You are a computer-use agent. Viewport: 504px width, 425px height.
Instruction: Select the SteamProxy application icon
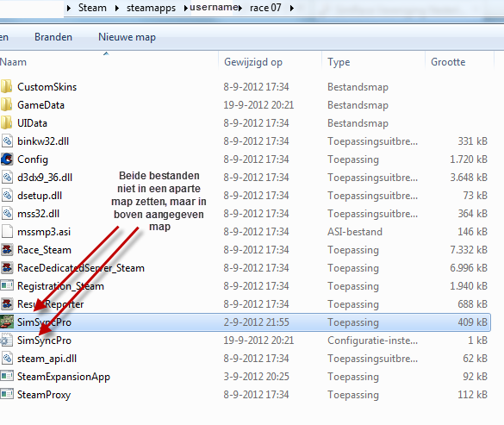[x=7, y=395]
